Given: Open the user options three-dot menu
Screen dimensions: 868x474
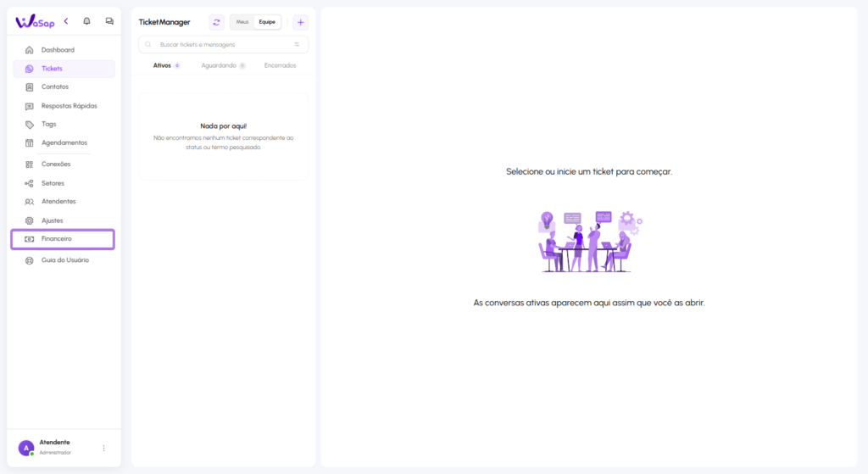Looking at the screenshot, I should [x=104, y=448].
